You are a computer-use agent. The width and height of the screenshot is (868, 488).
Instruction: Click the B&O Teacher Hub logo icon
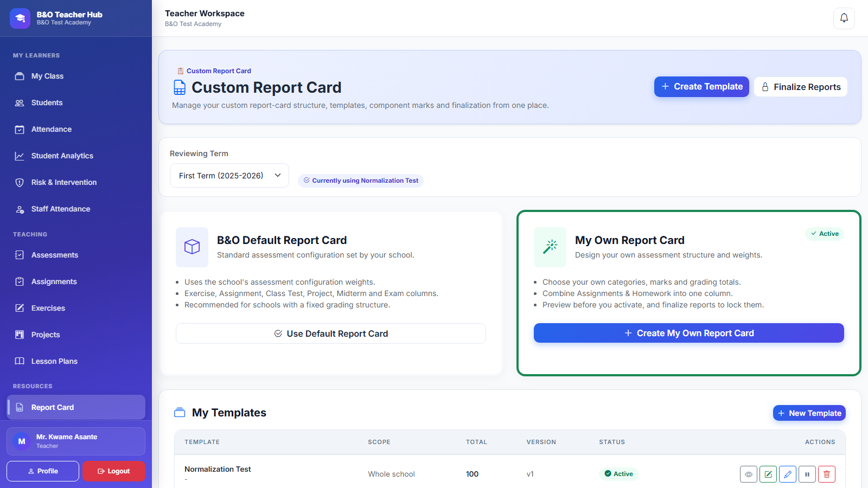(x=20, y=18)
